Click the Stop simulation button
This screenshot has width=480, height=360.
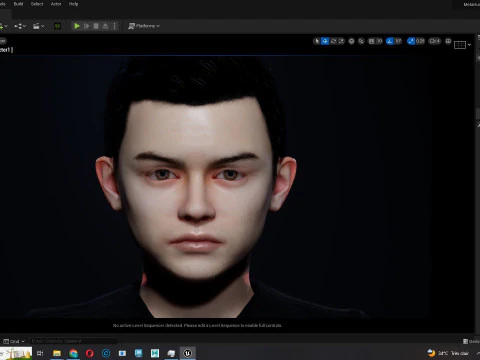pyautogui.click(x=96, y=26)
